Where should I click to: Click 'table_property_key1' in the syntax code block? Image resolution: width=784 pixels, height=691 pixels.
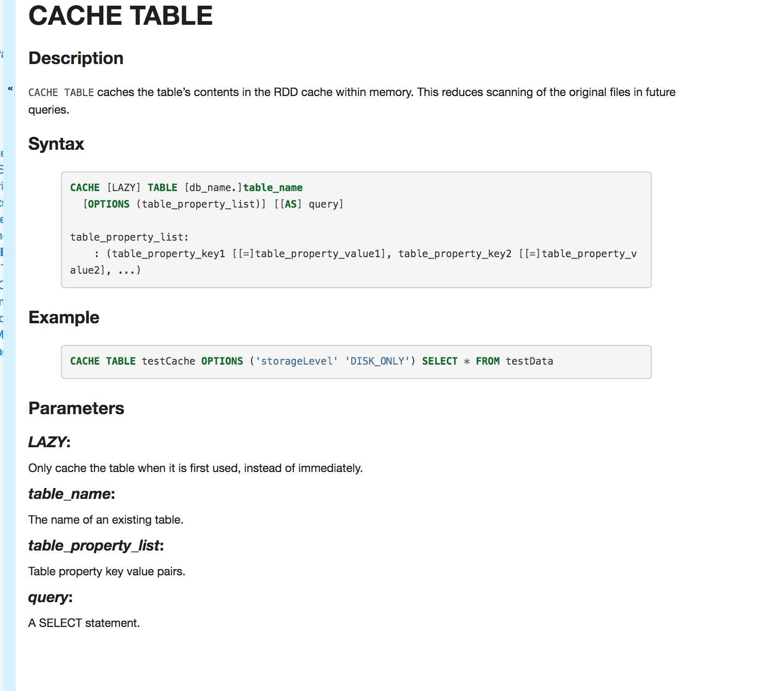168,254
